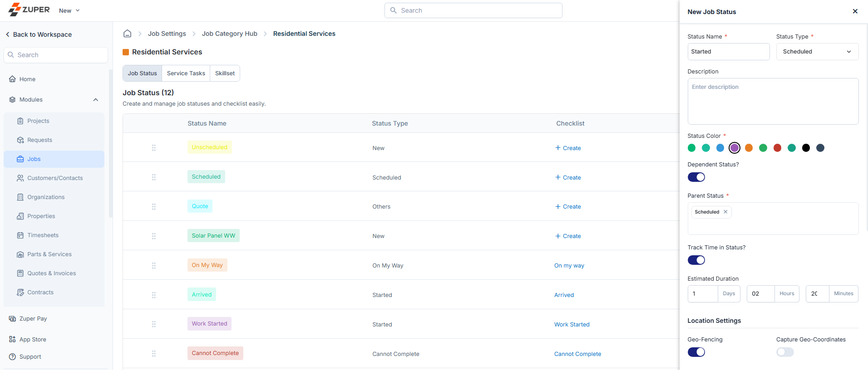
Task: Open the Arrived checklist link
Action: pos(564,295)
